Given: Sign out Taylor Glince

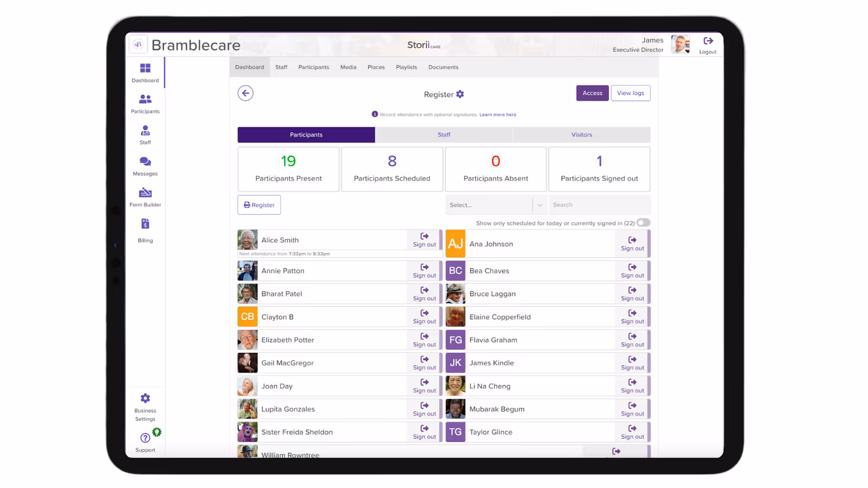Looking at the screenshot, I should pyautogui.click(x=633, y=432).
